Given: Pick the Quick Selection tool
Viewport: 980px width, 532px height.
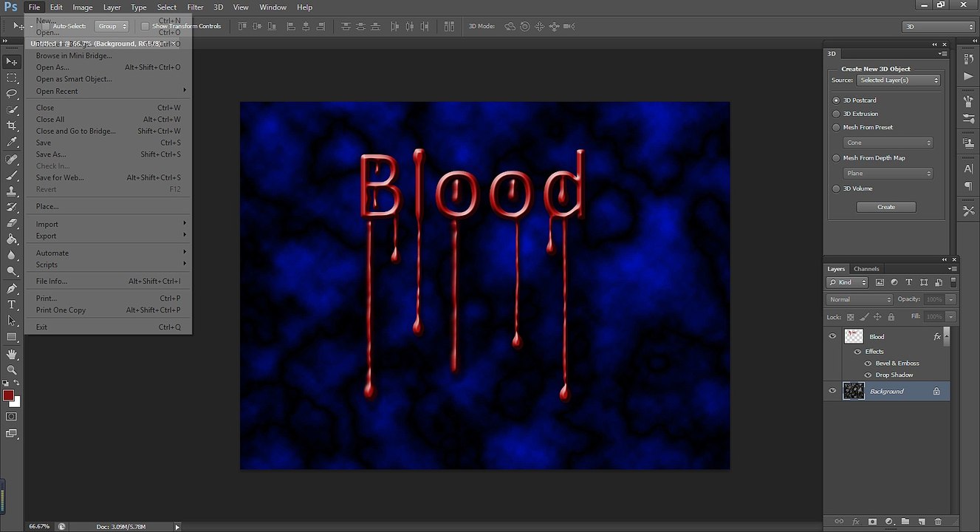Looking at the screenshot, I should (12, 110).
